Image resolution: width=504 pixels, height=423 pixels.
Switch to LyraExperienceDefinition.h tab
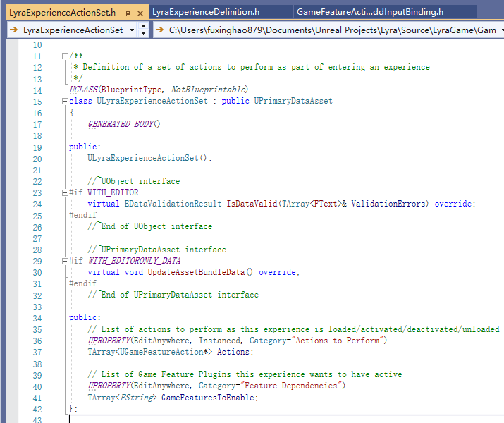click(x=206, y=12)
